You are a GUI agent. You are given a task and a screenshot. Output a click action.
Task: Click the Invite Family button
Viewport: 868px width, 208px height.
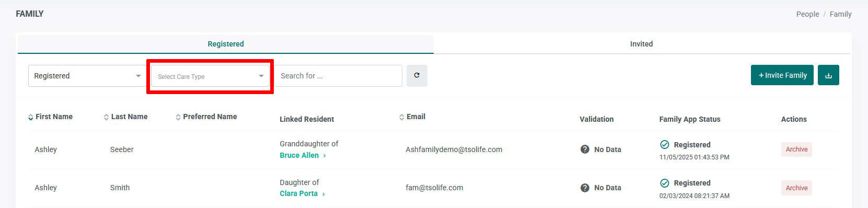pos(782,75)
